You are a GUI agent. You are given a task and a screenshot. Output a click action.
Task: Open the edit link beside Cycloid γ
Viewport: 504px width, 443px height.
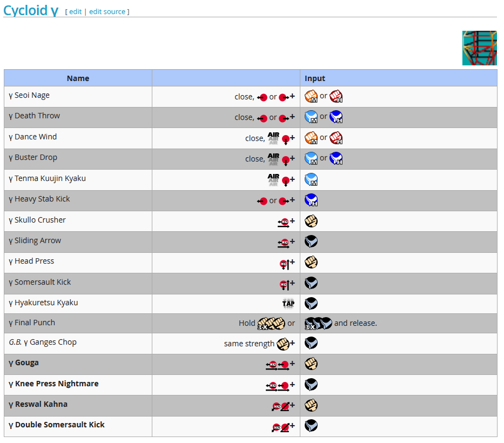pos(75,11)
